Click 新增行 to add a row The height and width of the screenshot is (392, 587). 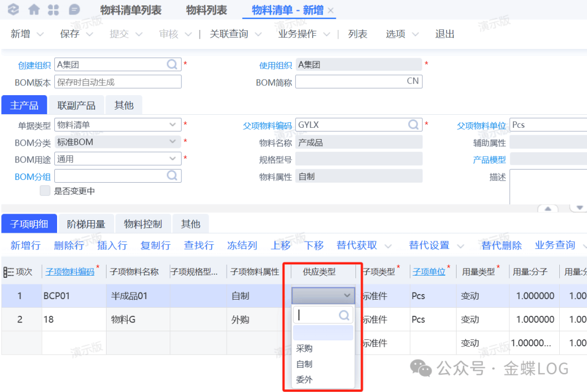pyautogui.click(x=26, y=245)
